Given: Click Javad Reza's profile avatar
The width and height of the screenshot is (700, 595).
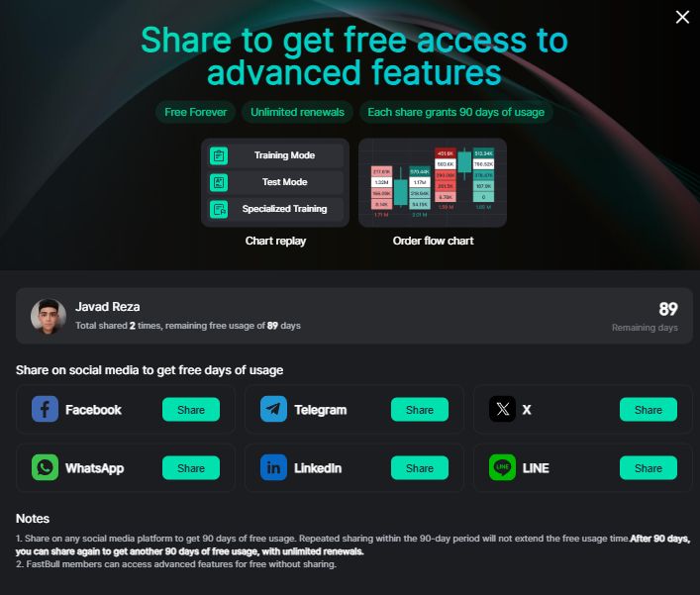Looking at the screenshot, I should coord(49,316).
